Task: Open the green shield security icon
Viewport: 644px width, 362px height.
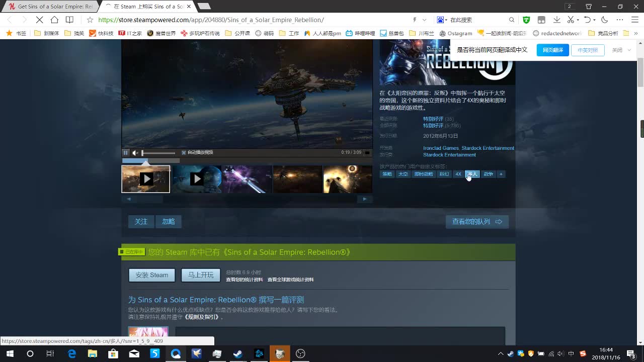Action: point(526,20)
